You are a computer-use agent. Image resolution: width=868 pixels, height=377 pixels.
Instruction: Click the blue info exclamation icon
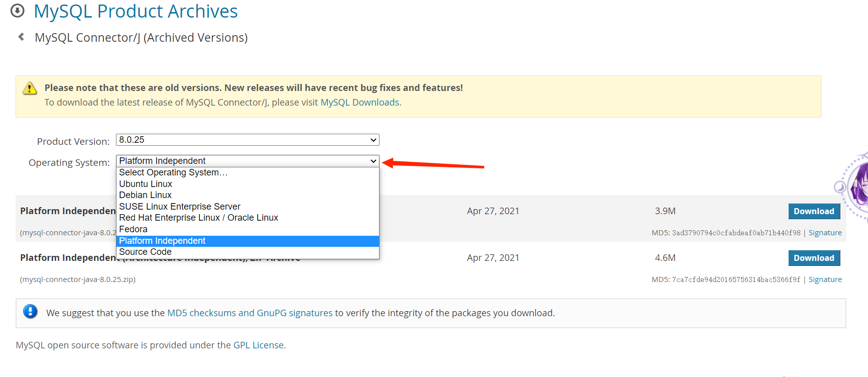point(30,312)
